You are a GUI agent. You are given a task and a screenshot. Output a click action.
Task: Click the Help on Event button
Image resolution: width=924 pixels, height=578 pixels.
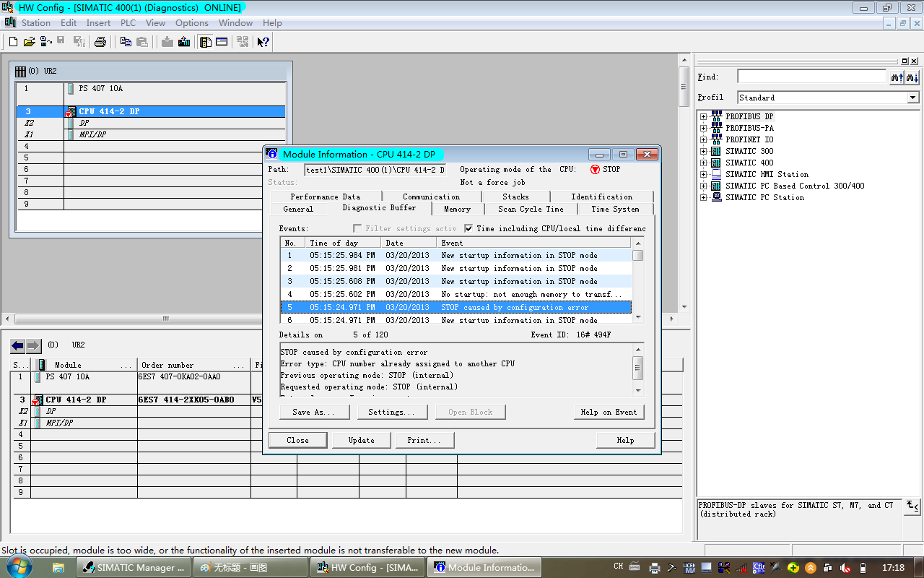point(609,412)
